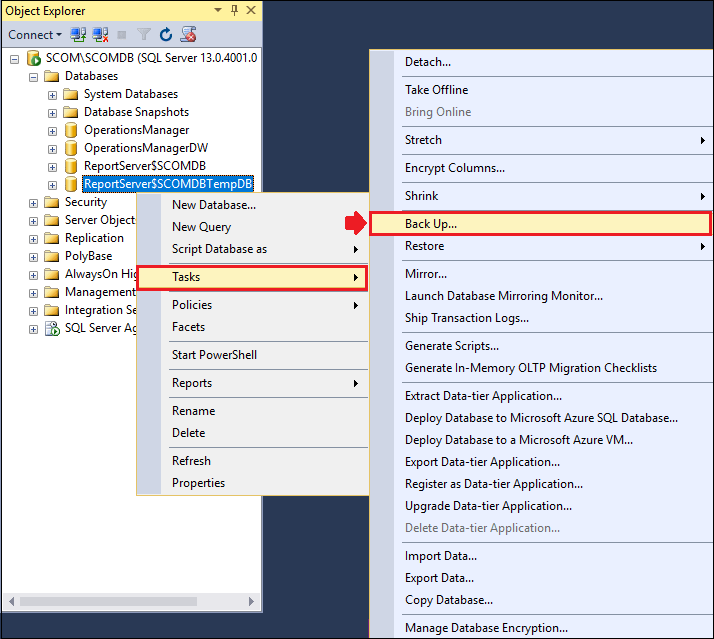Click the Activity Monitor script icon in toolbar

coord(188,35)
